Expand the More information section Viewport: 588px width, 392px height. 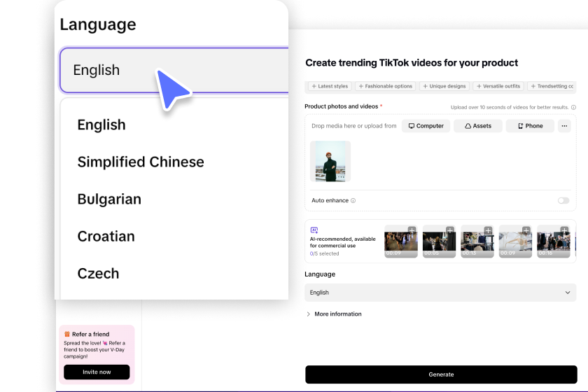click(x=334, y=314)
